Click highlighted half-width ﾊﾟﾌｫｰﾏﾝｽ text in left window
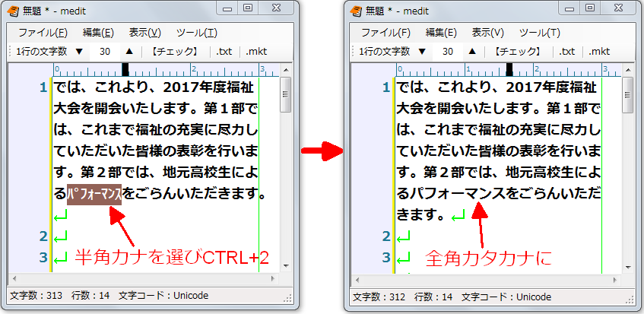Viewport: 644px width, 314px height. click(94, 194)
